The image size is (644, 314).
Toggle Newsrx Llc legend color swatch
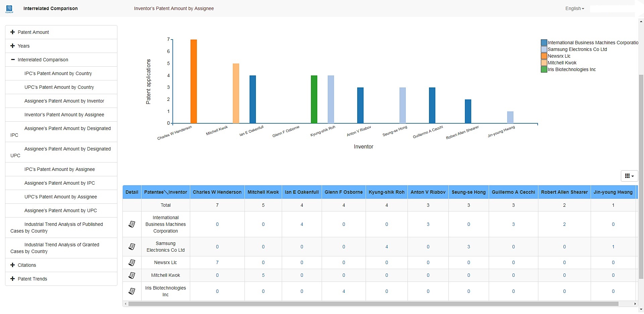point(544,56)
